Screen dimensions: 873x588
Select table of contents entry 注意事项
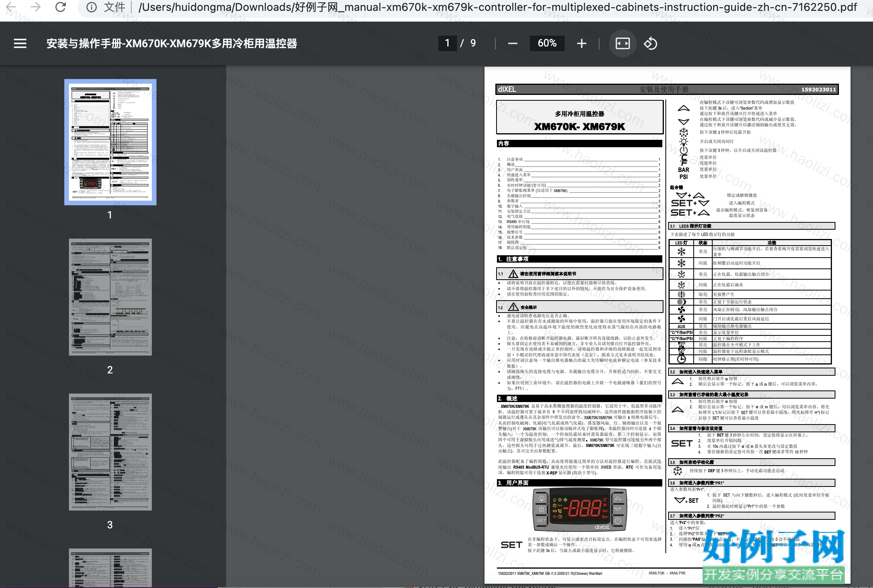tap(515, 159)
